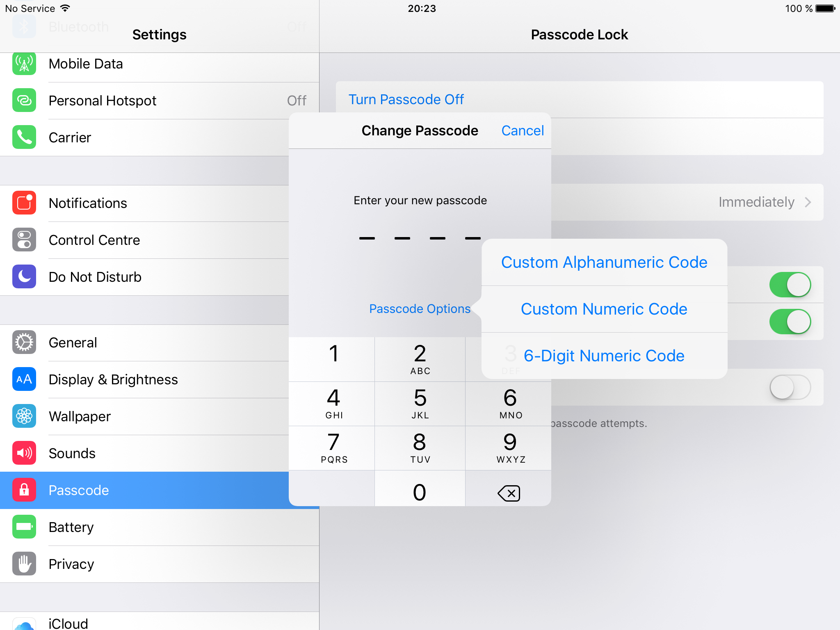Screen dimensions: 840x630
Task: Select 6-Digit Numeric Code option
Action: (603, 356)
